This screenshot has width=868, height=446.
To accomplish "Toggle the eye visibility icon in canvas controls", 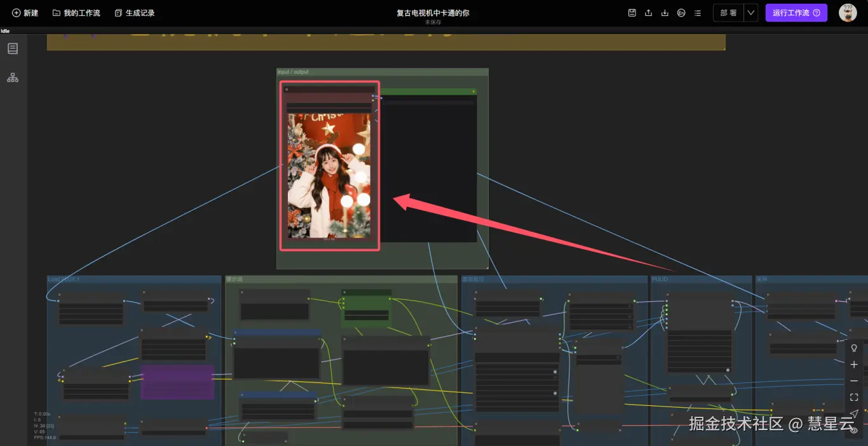I will pos(854,430).
